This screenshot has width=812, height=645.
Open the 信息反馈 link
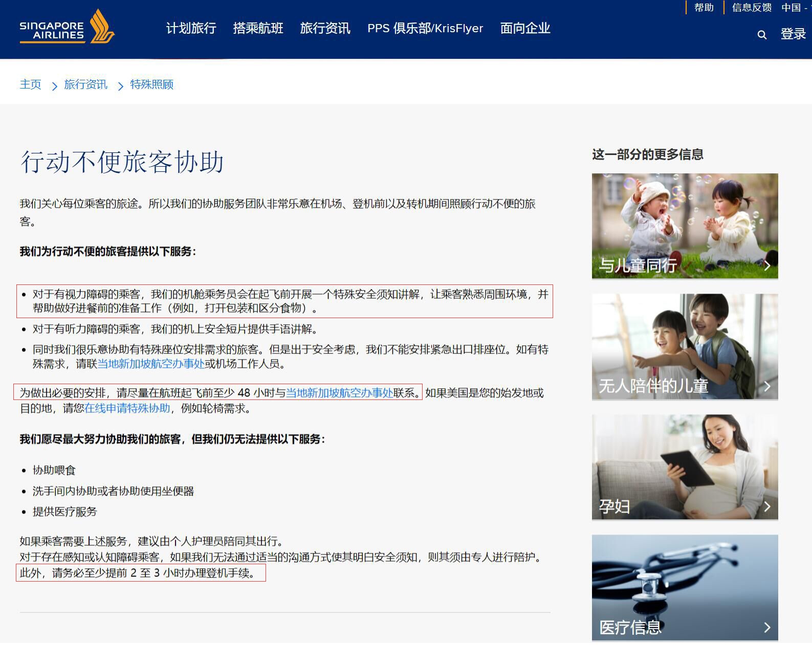pos(751,8)
